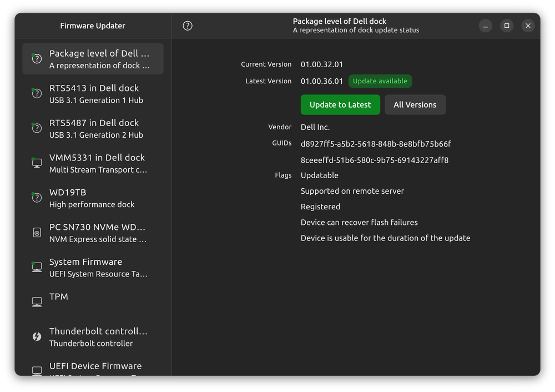Select the Package level of Dell dock entry
The width and height of the screenshot is (555, 392).
93,58
